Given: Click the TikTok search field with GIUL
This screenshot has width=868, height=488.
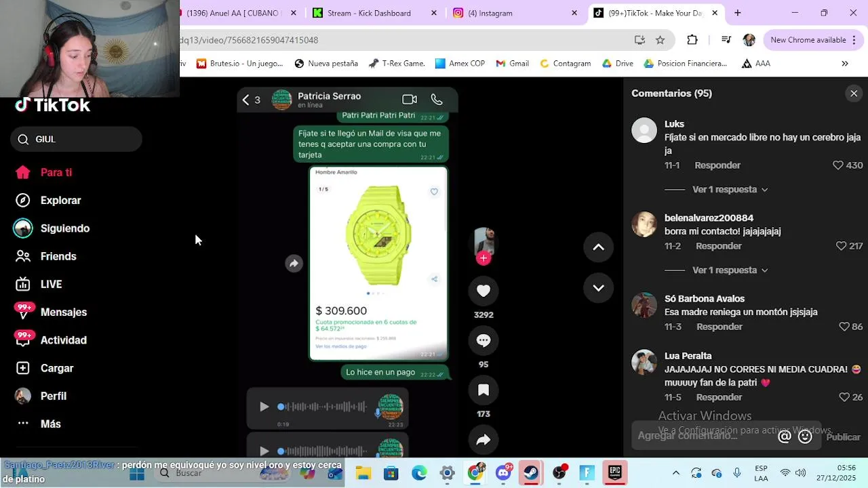Looking at the screenshot, I should (76, 139).
